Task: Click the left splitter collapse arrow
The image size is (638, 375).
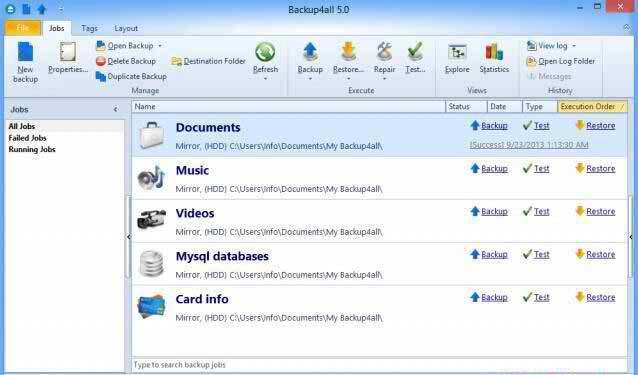Action: tap(129, 236)
